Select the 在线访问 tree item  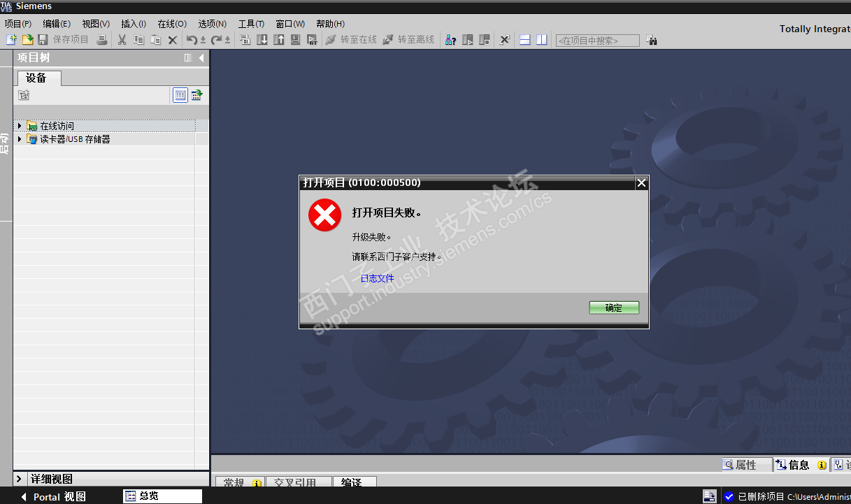pos(57,126)
